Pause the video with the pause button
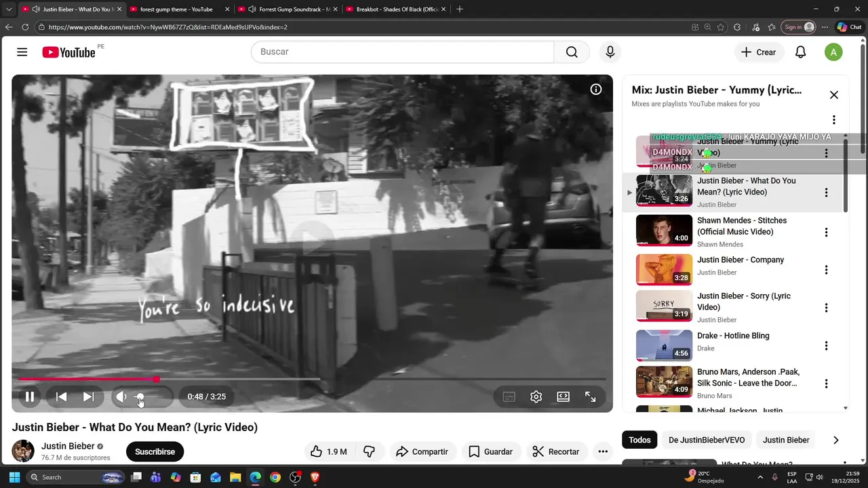The width and height of the screenshot is (868, 488). pos(30,396)
